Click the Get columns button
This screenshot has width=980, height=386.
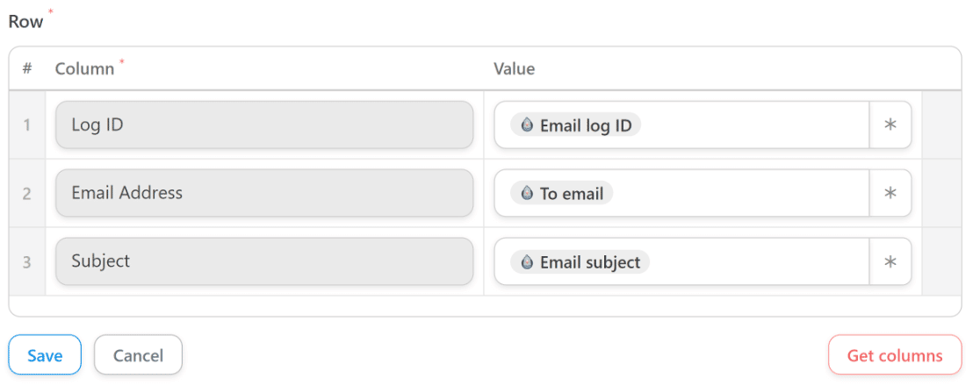pos(894,354)
